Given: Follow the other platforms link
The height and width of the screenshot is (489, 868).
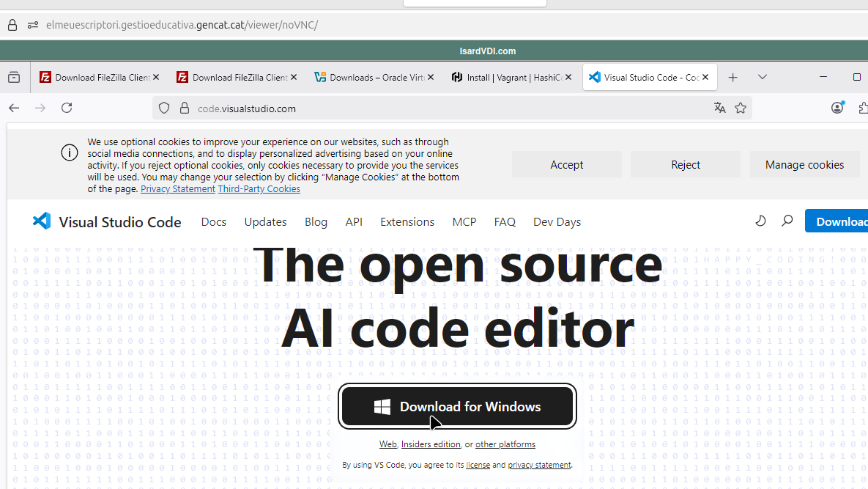Looking at the screenshot, I should (505, 444).
